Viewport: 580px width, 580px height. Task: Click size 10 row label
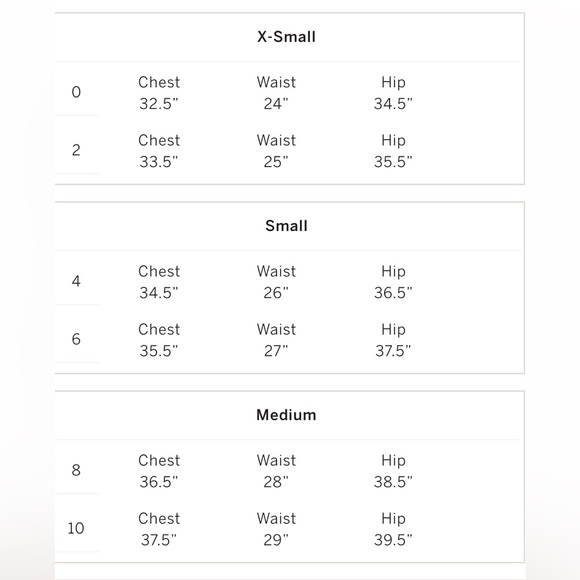tap(76, 528)
